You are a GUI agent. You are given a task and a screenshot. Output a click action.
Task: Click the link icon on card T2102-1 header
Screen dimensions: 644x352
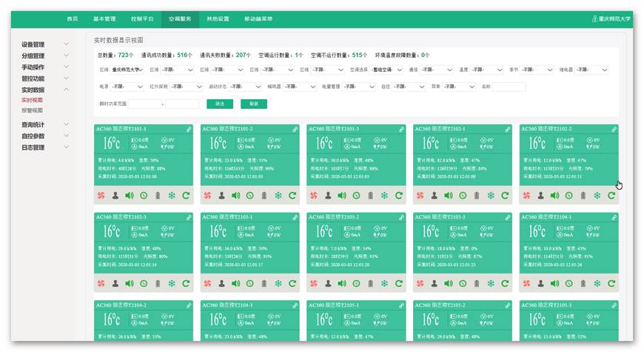[x=508, y=130]
